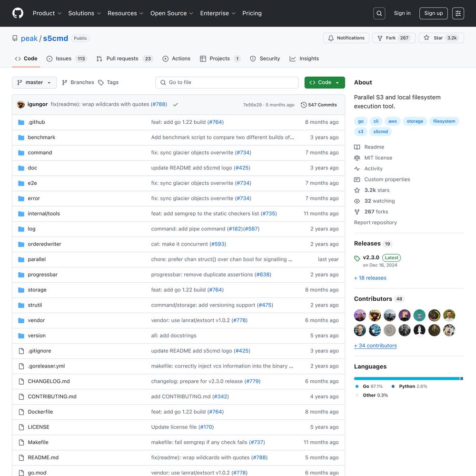
Task: Open the master branch dropdown
Action: point(34,82)
